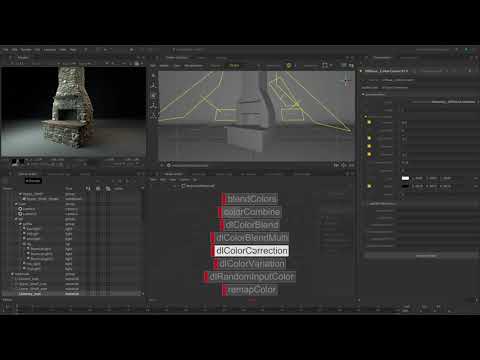
Task: Select blendColors in the node menu
Action: point(250,199)
